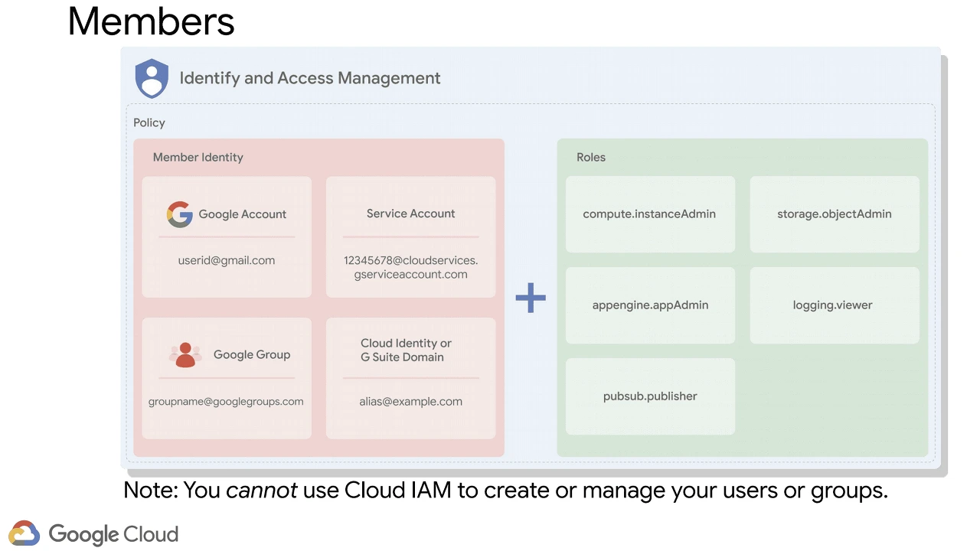Image resolution: width=980 pixels, height=551 pixels.
Task: Select the '12345678@cloudservices.gserviceaccount.com' address
Action: (x=411, y=267)
